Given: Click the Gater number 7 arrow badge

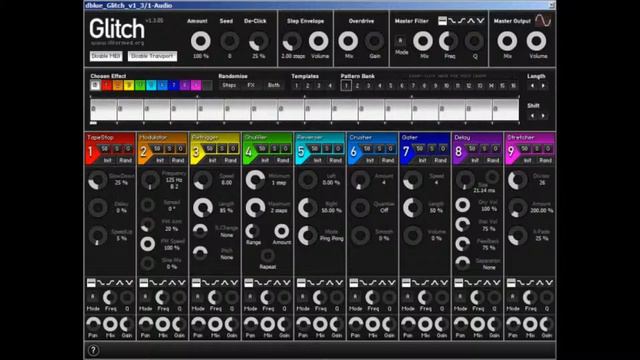Looking at the screenshot, I should point(406,152).
